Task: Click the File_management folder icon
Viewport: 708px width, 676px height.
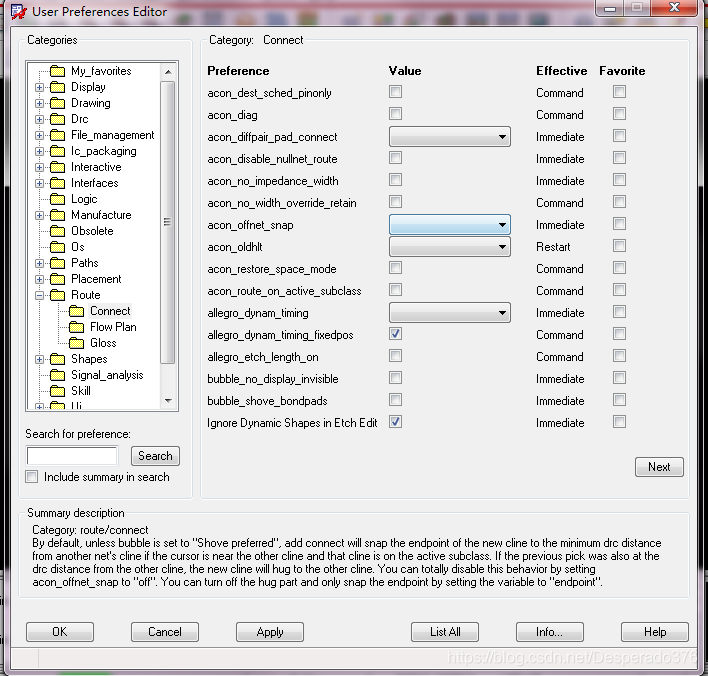Action: [57, 135]
